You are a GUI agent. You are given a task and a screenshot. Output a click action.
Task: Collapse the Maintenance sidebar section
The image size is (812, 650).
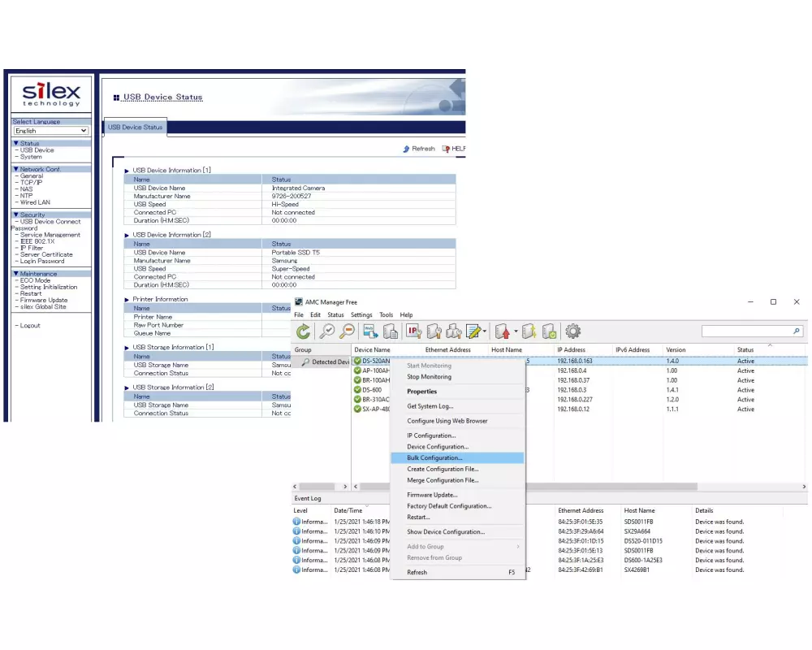point(16,274)
